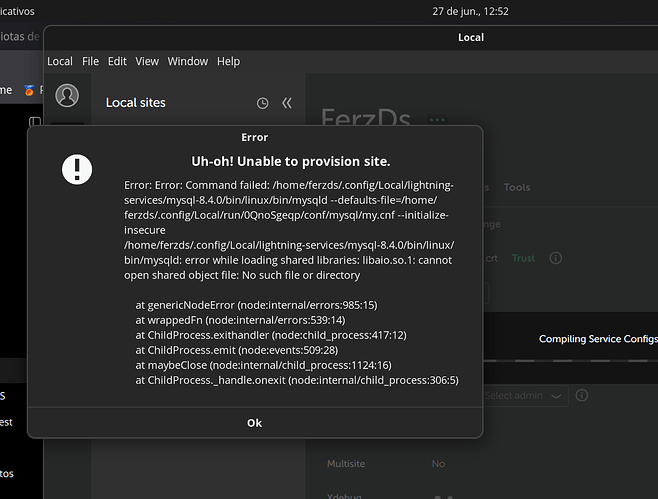Click the info icon beside Select admin
The width and height of the screenshot is (658, 499).
point(582,395)
